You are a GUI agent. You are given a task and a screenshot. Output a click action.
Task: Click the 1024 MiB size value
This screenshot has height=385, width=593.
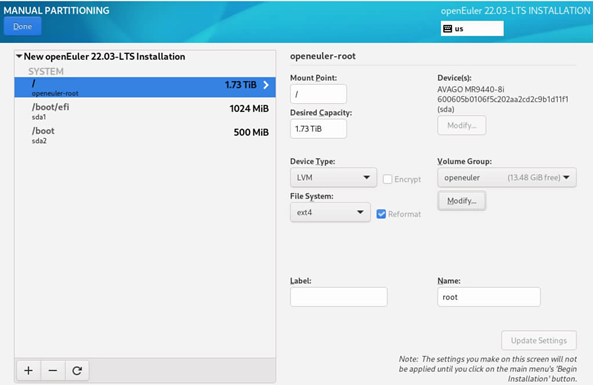[249, 109]
